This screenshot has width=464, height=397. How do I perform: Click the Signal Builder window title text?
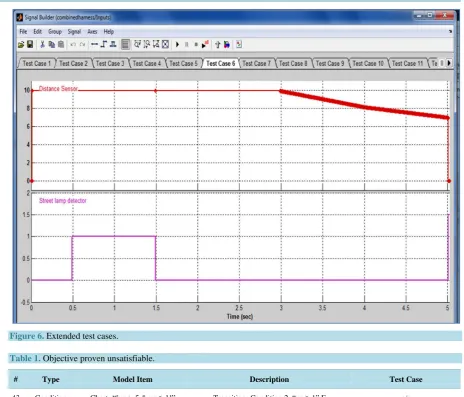(68, 17)
